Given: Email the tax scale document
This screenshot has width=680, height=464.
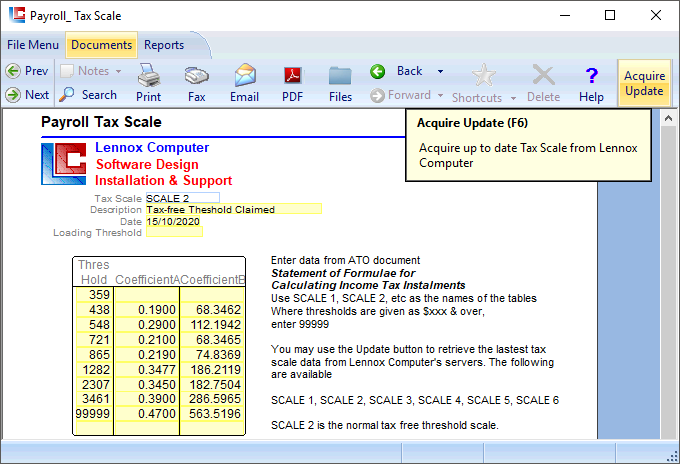Looking at the screenshot, I should click(x=245, y=83).
